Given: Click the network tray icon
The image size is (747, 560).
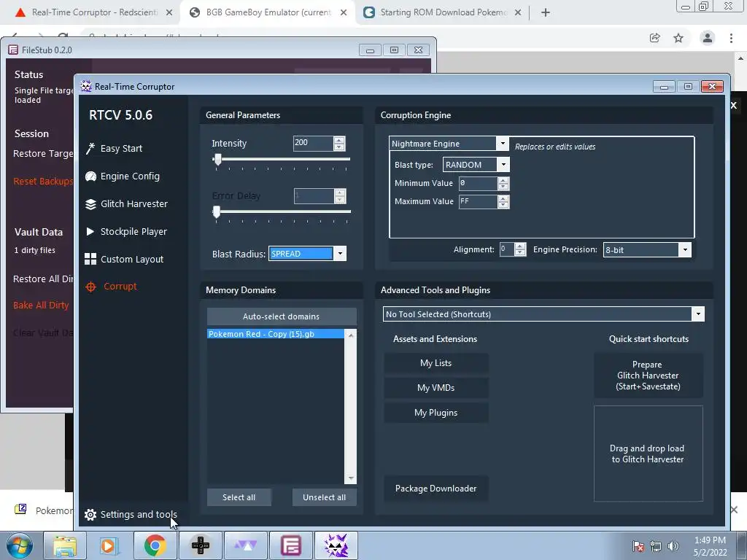Looking at the screenshot, I should tap(656, 546).
